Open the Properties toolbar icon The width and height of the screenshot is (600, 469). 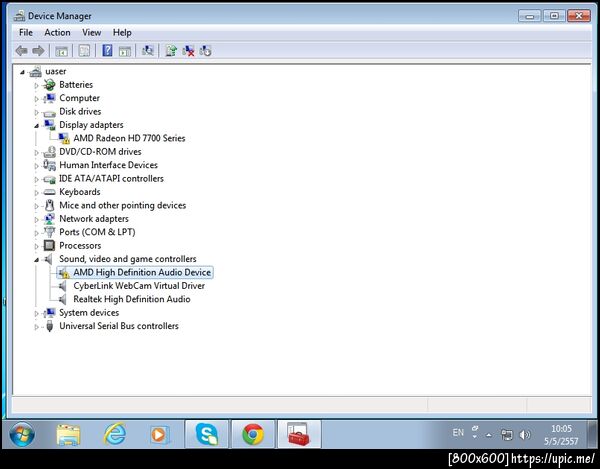[x=84, y=50]
